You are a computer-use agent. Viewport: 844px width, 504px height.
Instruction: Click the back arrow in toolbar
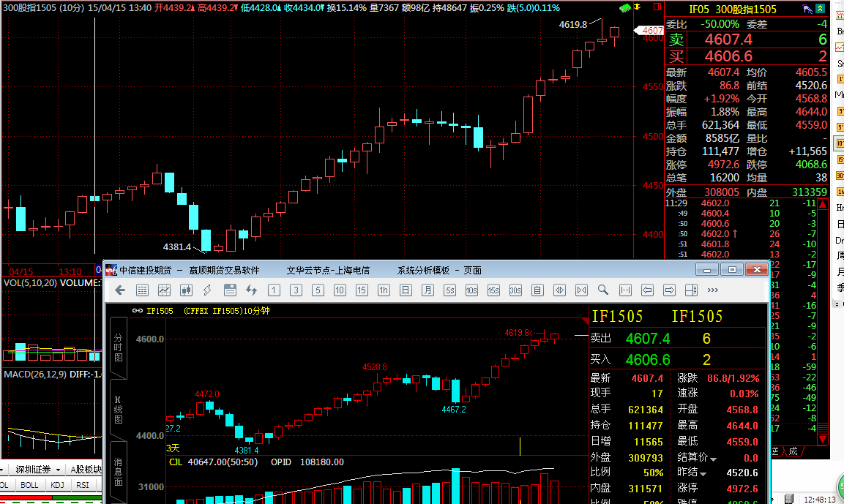click(121, 290)
